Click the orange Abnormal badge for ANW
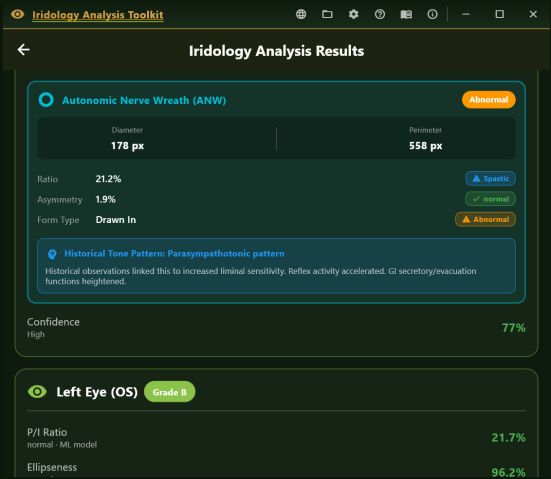 pyautogui.click(x=488, y=100)
